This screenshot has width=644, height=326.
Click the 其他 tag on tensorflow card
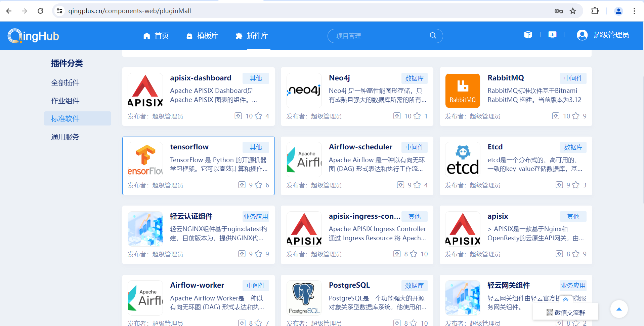pyautogui.click(x=256, y=147)
